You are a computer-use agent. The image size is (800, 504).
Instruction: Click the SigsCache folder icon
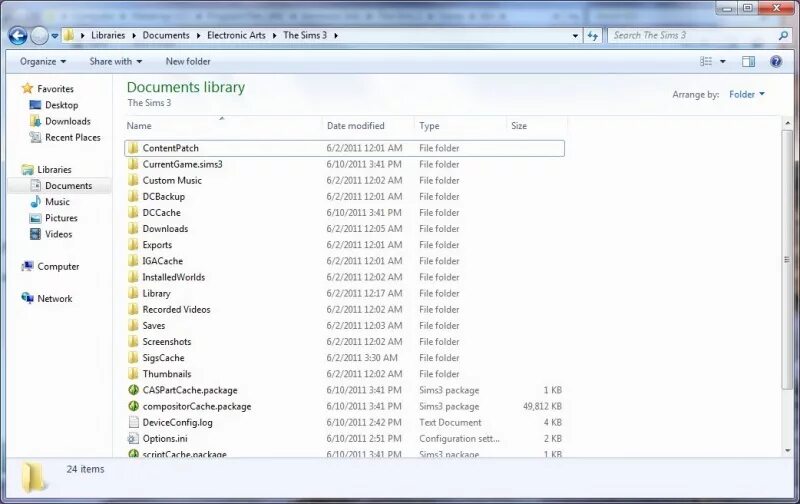pos(133,358)
